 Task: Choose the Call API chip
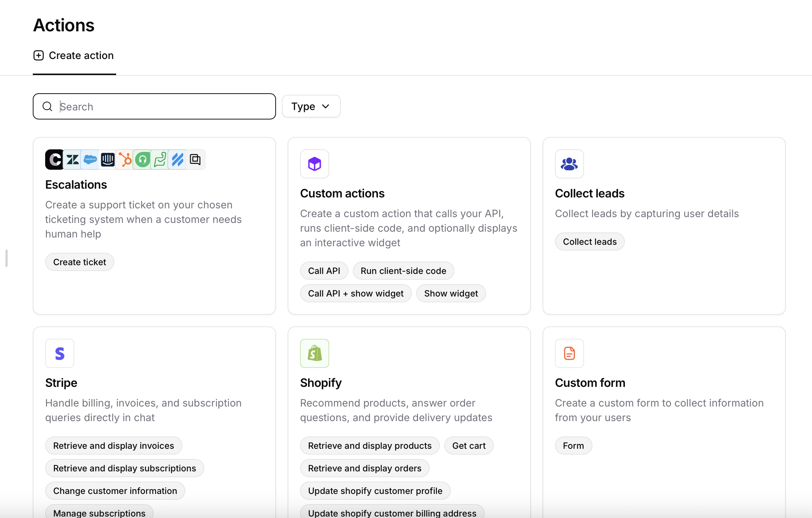324,271
